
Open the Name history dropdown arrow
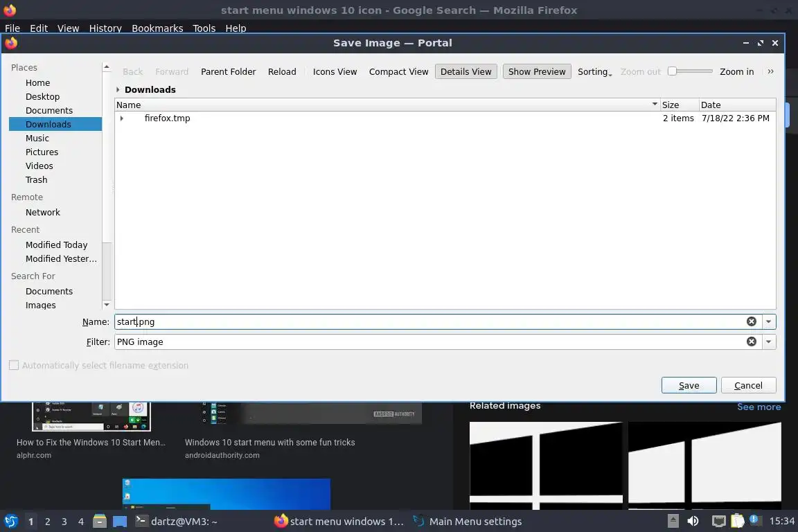pos(768,321)
